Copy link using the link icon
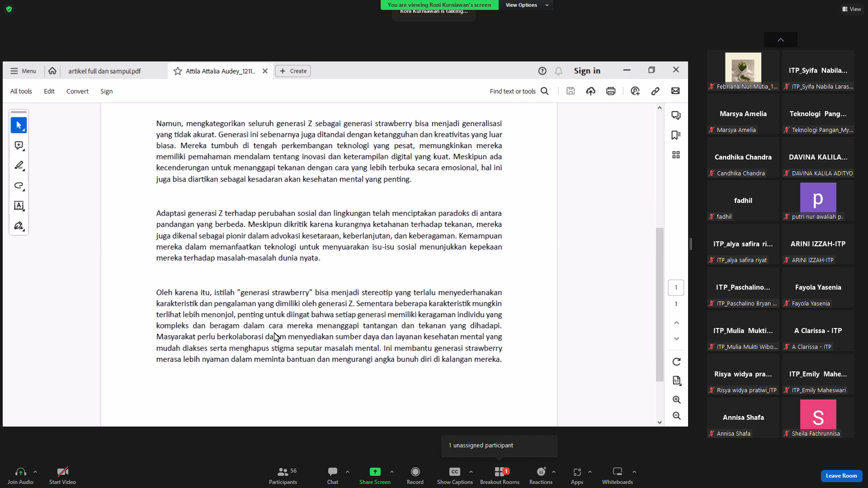This screenshot has width=868, height=488. pos(655,91)
